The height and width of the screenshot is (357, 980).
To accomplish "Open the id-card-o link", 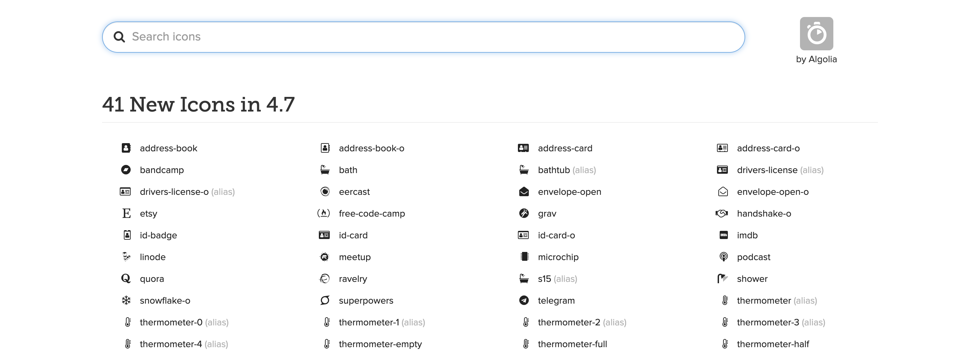I will coord(556,235).
